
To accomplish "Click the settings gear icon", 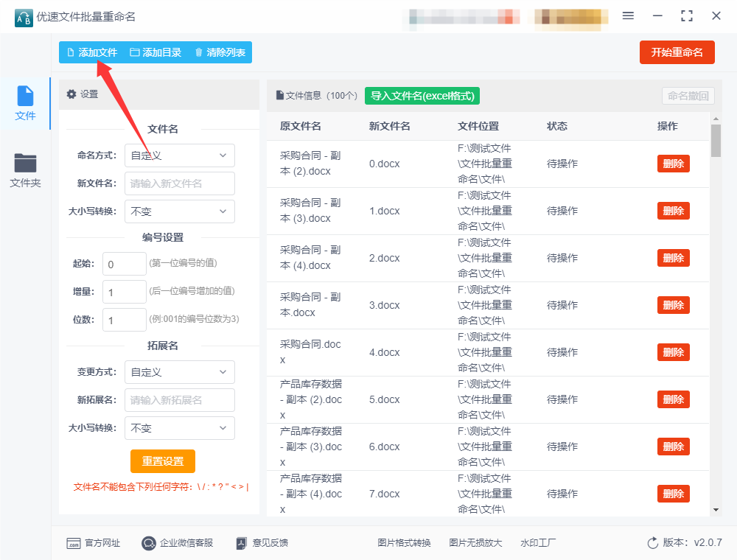I will (71, 94).
